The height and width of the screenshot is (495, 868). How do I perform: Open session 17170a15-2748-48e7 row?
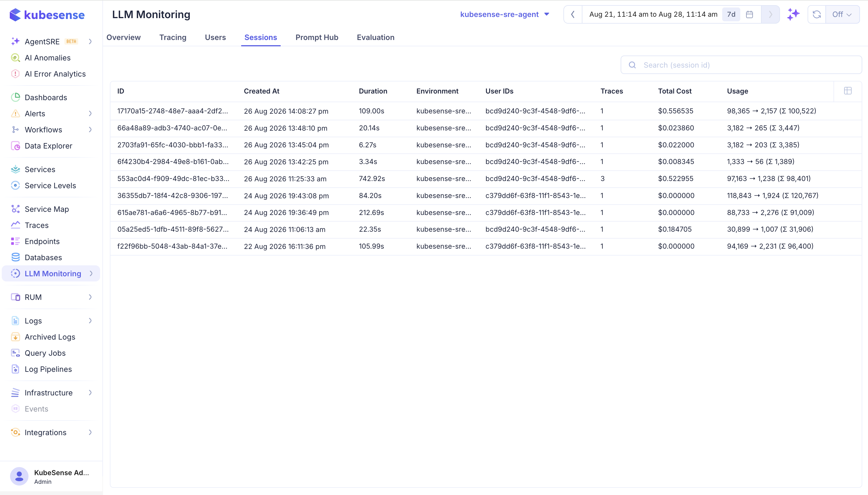tap(486, 111)
